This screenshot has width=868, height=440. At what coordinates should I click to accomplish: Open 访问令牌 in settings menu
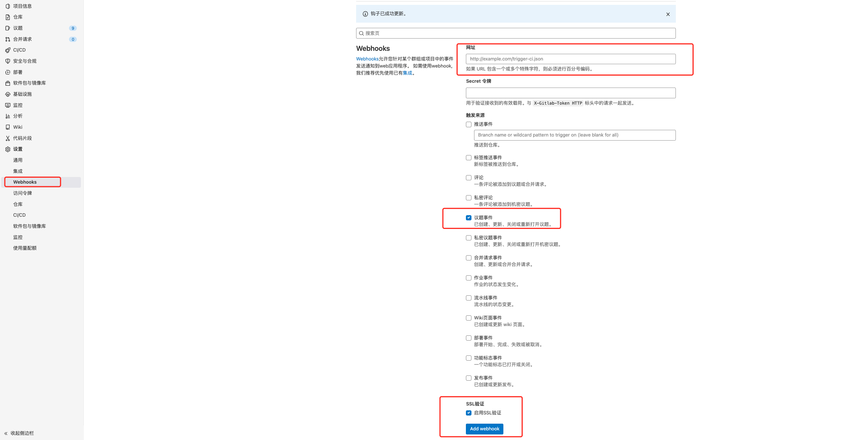point(23,193)
